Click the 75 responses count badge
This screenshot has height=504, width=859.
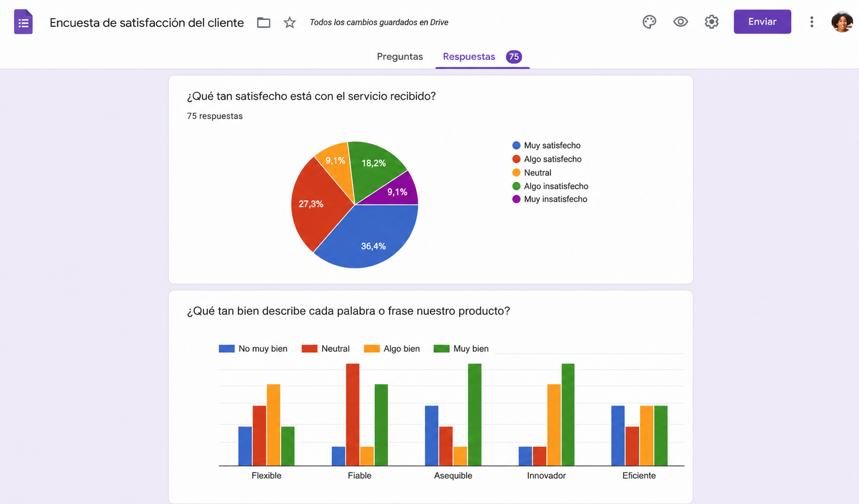[x=514, y=57]
